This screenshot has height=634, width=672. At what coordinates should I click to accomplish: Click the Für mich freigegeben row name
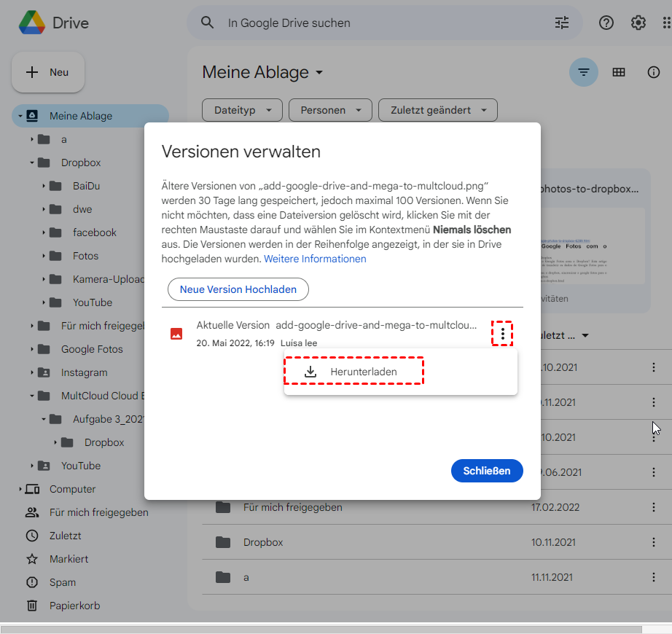point(293,507)
